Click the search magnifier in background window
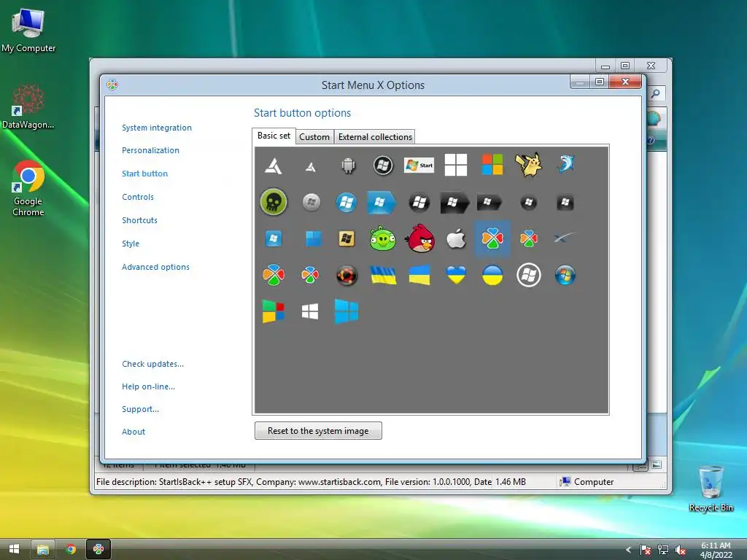 pyautogui.click(x=656, y=93)
